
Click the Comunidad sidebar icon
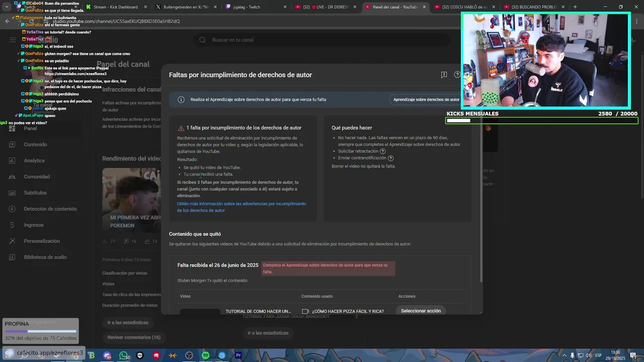tap(12, 176)
